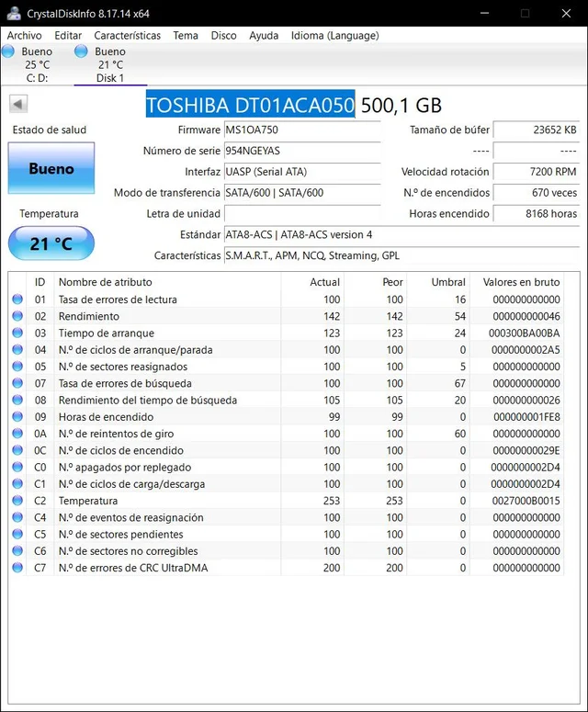Click the serial number field 954NGEYAS
Viewport: 588px width, 712px height.
[x=302, y=151]
